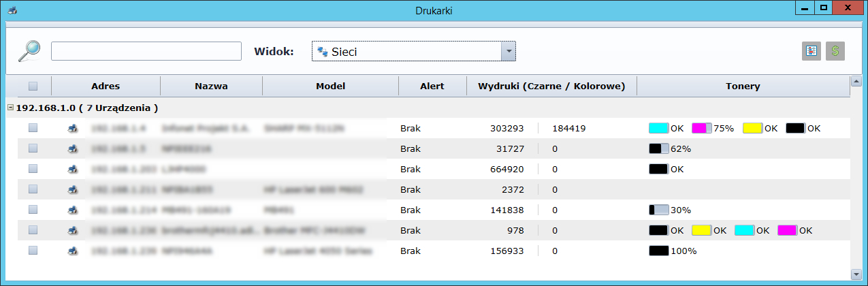Collapse the 192.168.1.0 network group
The width and height of the screenshot is (868, 286).
10,108
